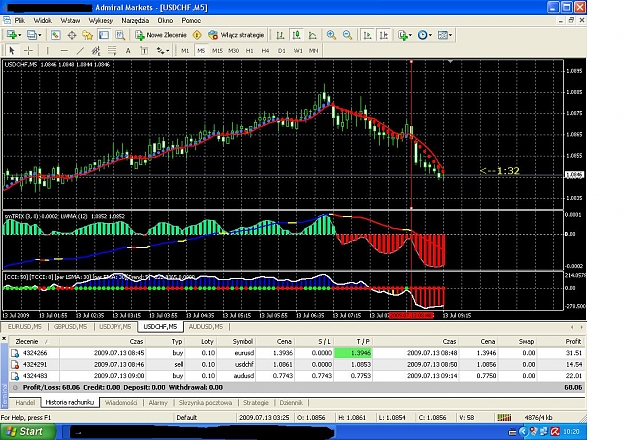Open the Strategy Tester icon

[120, 35]
